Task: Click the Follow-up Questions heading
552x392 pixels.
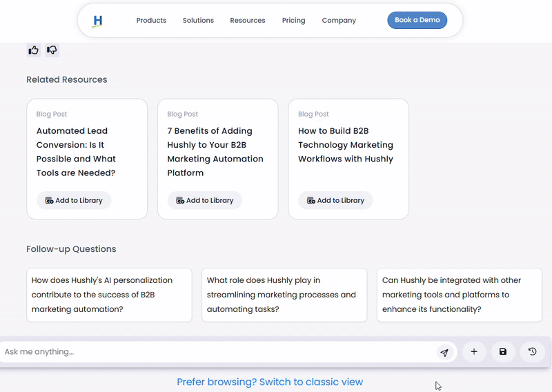Action: point(71,249)
